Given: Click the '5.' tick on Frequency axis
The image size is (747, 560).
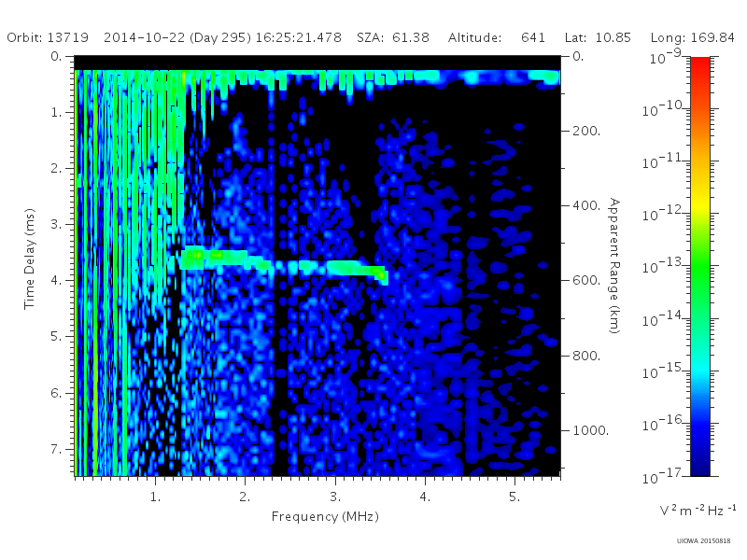Looking at the screenshot, I should click(x=514, y=497).
